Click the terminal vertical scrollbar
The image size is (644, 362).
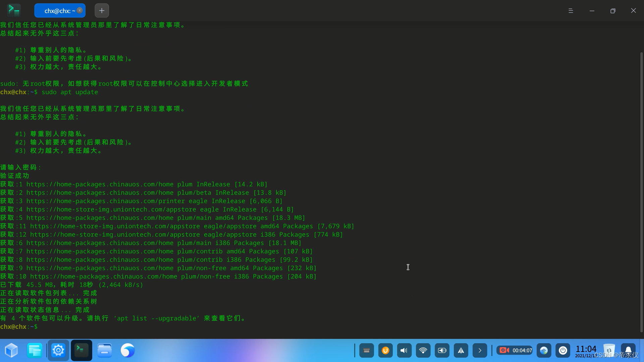[x=641, y=191]
